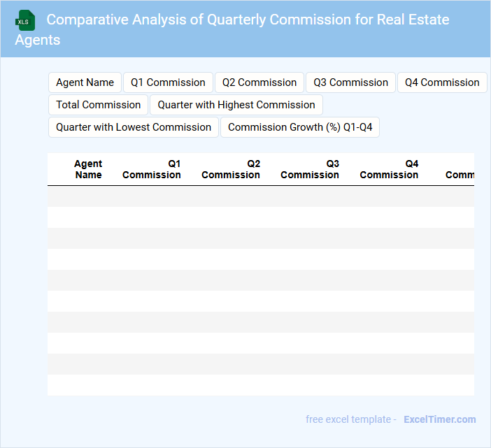Click Quarter with Highest Commission tag
This screenshot has height=448, width=491.
coord(236,105)
